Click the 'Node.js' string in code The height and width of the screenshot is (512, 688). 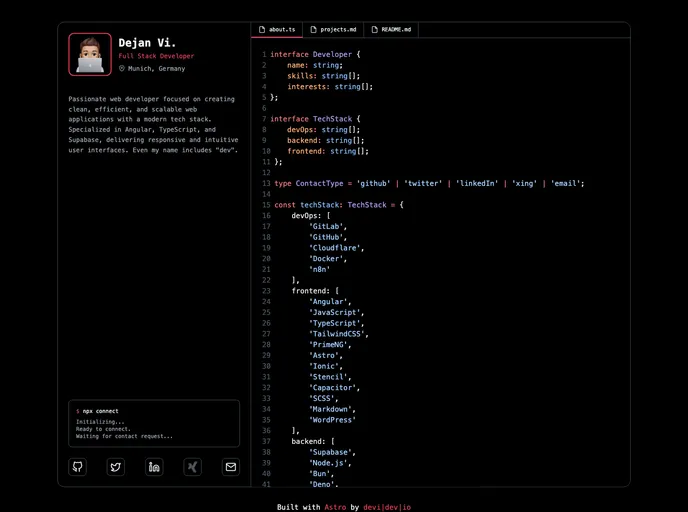click(x=330, y=463)
